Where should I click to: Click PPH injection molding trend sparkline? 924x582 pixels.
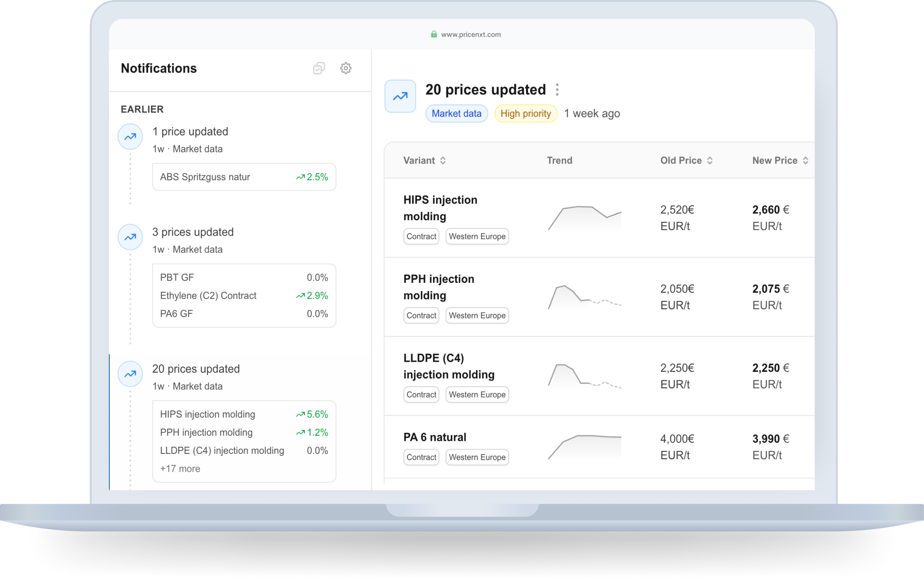click(x=585, y=297)
